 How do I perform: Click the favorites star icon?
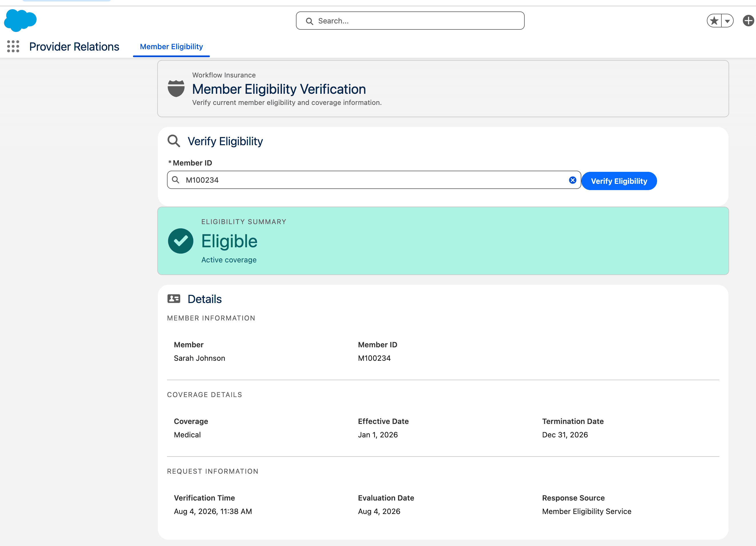[x=714, y=21]
